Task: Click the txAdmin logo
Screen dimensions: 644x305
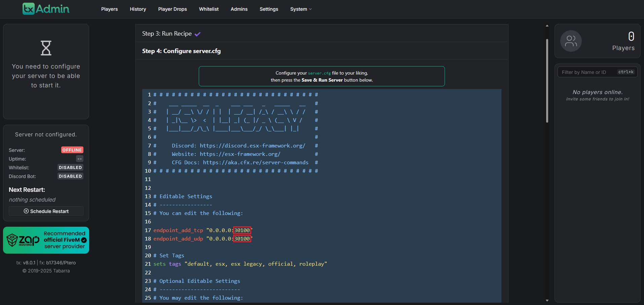Action: click(x=46, y=9)
